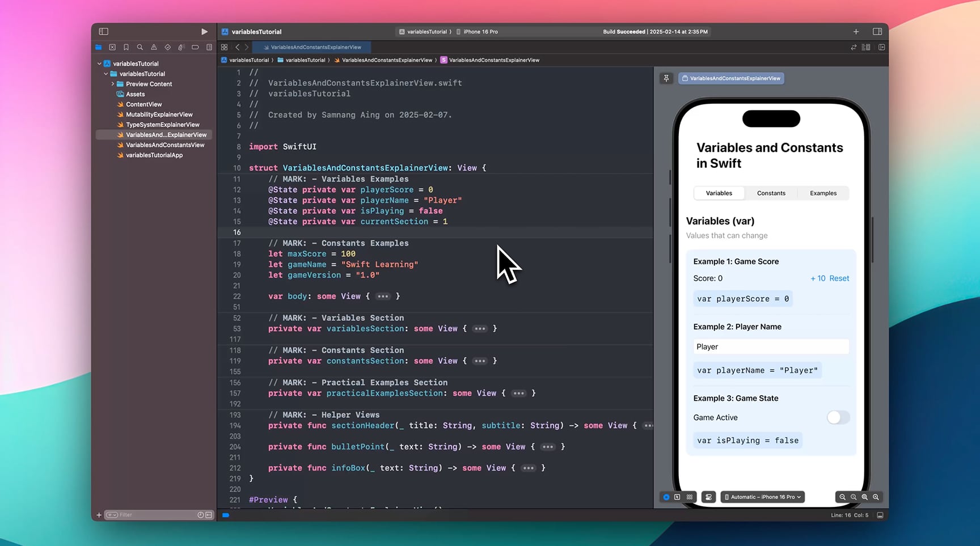Select Live preview mode
Screen dimensions: 980x546
666,497
